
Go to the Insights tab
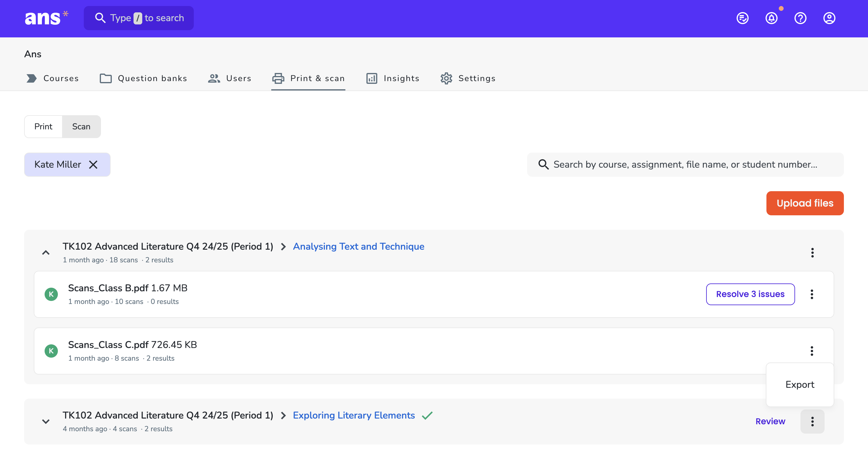point(392,78)
